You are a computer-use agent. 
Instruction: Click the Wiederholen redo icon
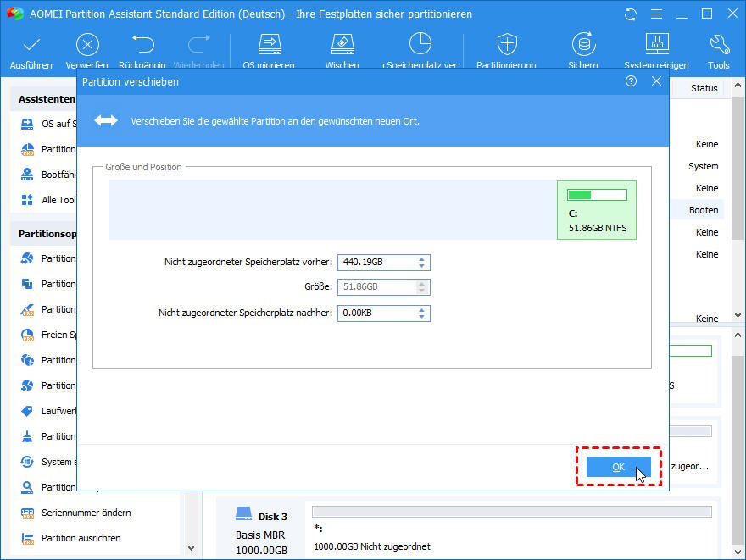click(199, 44)
